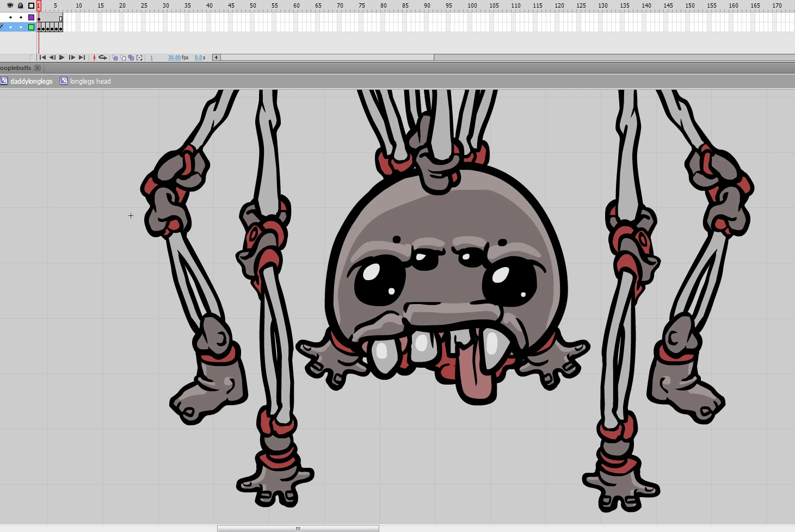795x532 pixels.
Task: Click the 0.0 s elapsed time value
Action: [x=199, y=58]
